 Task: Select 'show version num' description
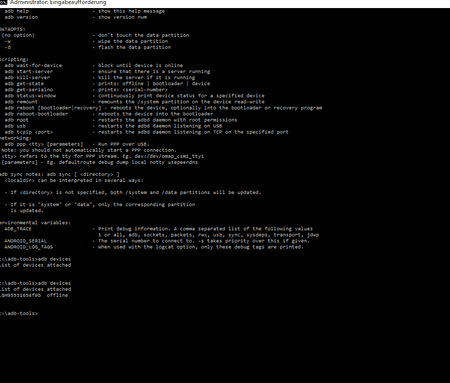pyautogui.click(x=122, y=17)
